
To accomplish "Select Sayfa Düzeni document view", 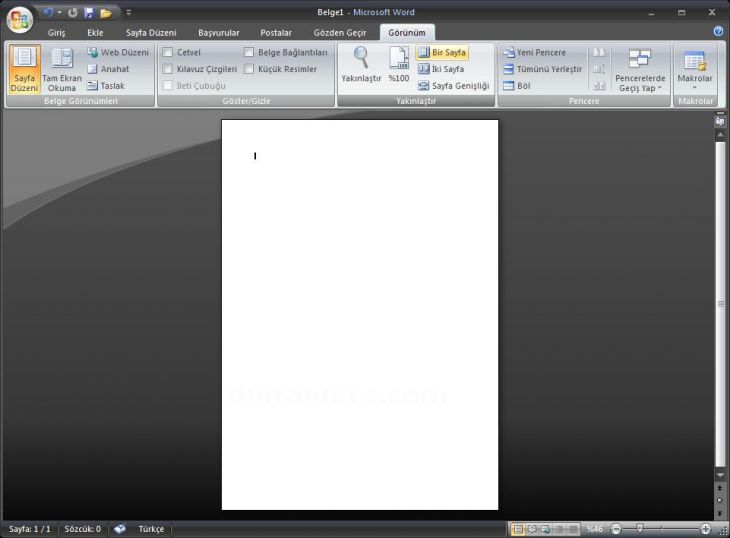I will [x=24, y=69].
